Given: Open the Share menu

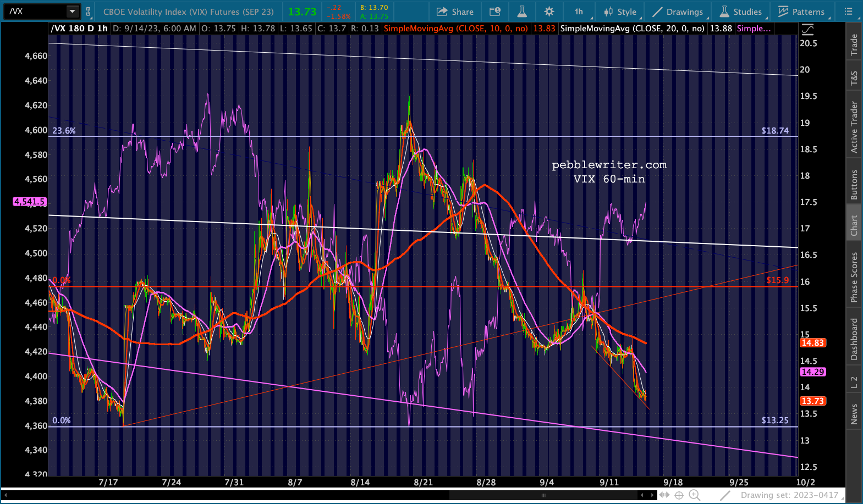Looking at the screenshot, I should pyautogui.click(x=455, y=12).
